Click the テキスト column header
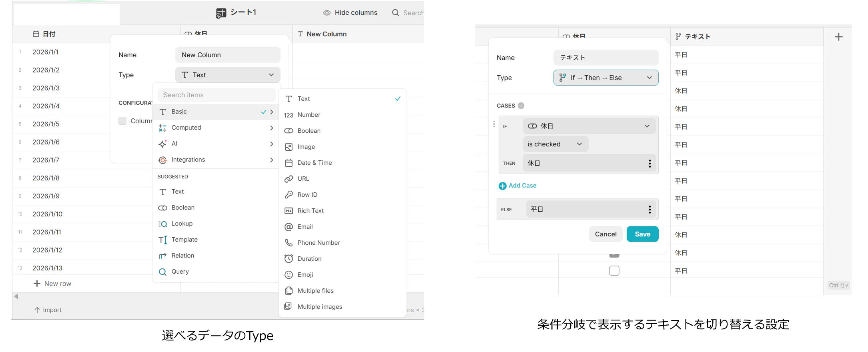 (747, 36)
